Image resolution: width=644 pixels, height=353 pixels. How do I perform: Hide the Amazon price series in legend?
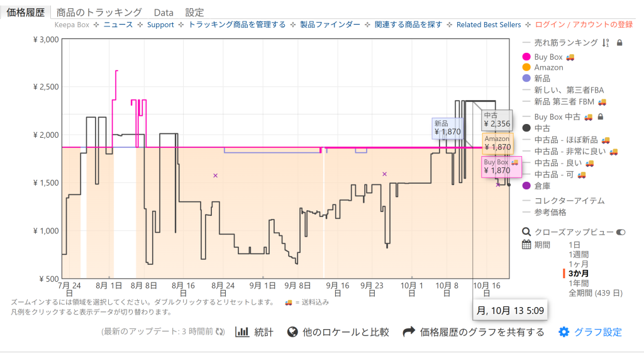(x=548, y=67)
